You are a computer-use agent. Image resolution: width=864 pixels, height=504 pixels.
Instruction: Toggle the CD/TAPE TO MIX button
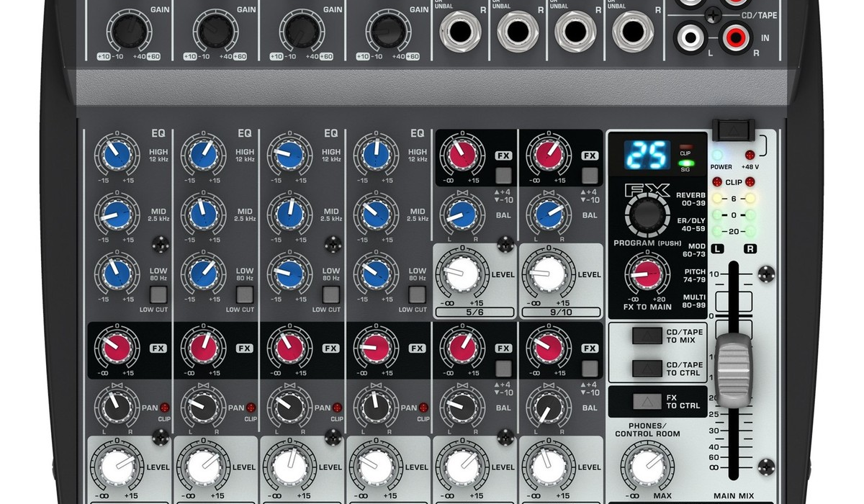(x=647, y=335)
